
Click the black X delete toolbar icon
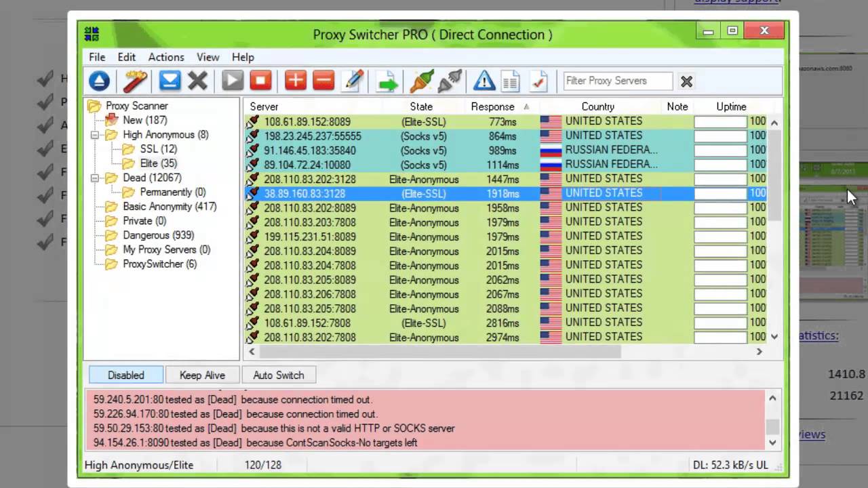(197, 81)
